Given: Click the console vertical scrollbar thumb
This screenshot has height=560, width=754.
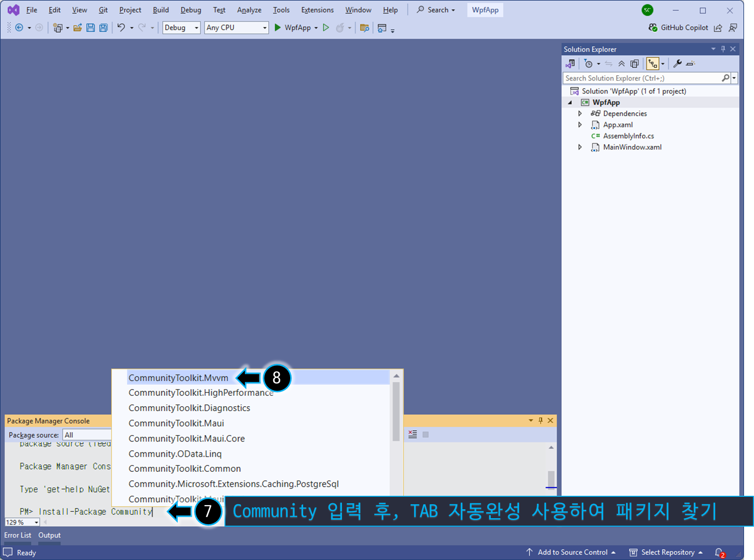Looking at the screenshot, I should tap(551, 479).
